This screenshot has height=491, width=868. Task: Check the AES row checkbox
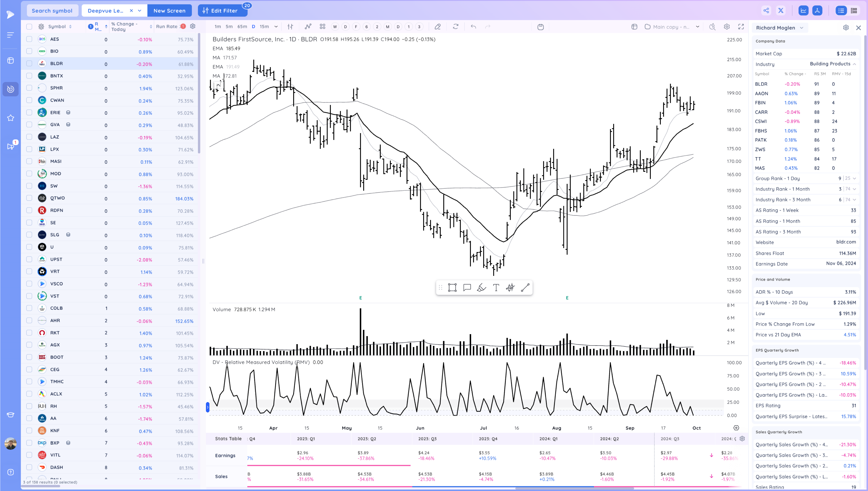pyautogui.click(x=29, y=39)
